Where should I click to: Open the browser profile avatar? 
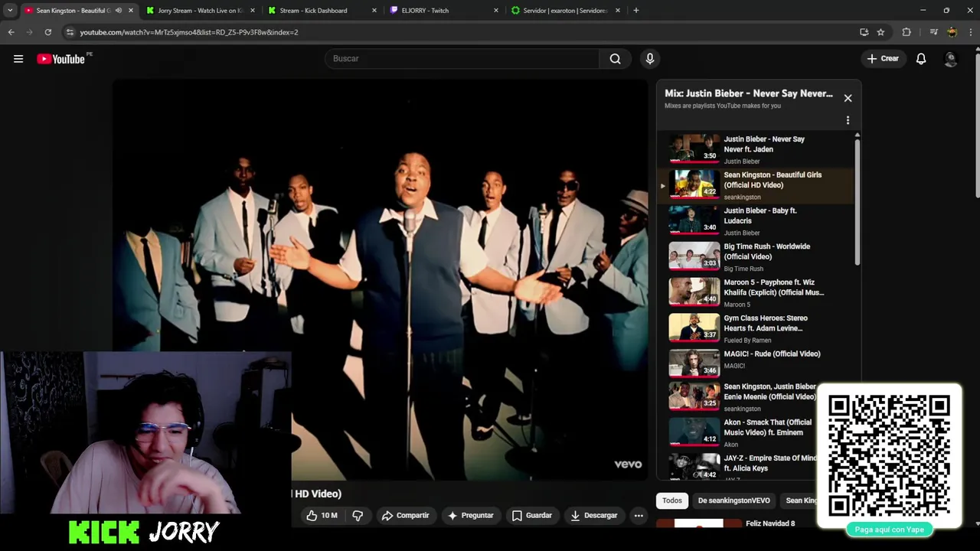952,32
